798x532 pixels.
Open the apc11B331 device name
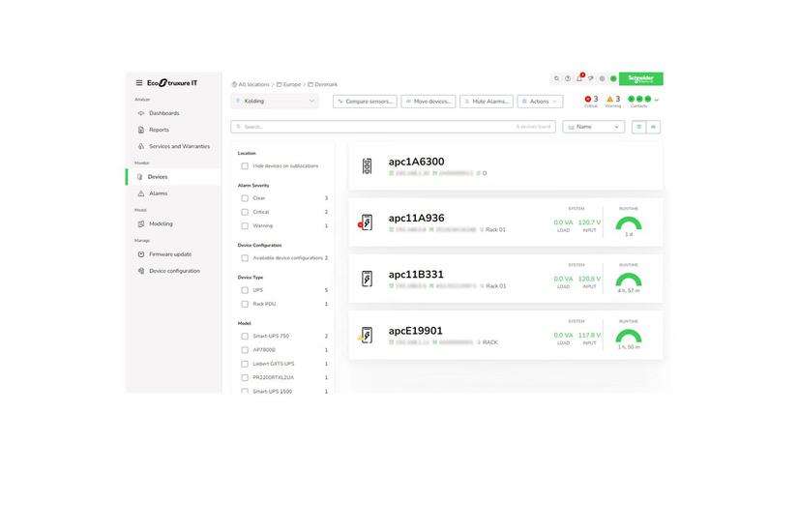(416, 275)
